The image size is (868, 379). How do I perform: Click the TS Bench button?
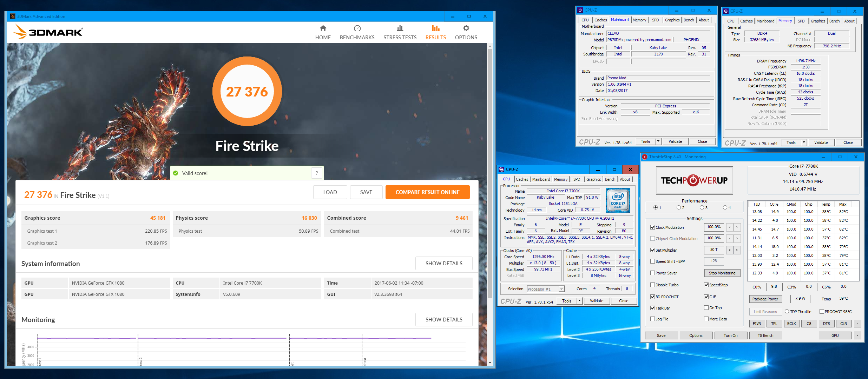(765, 335)
